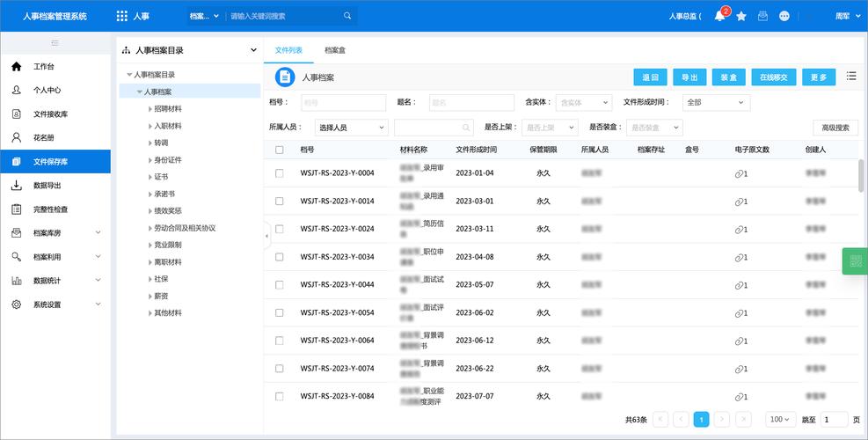This screenshot has width=868, height=440.
Task: Open 完整性检查 in sidebar
Action: (x=55, y=209)
